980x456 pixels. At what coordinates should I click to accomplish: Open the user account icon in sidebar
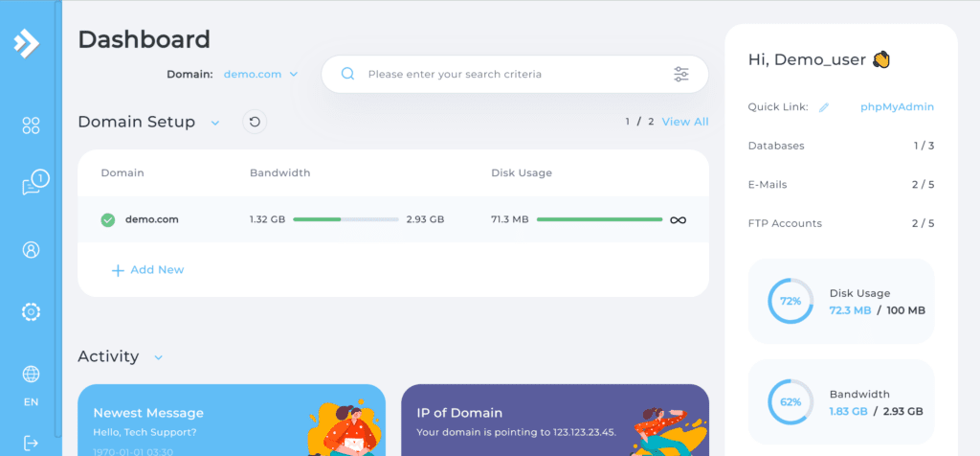coord(31,250)
